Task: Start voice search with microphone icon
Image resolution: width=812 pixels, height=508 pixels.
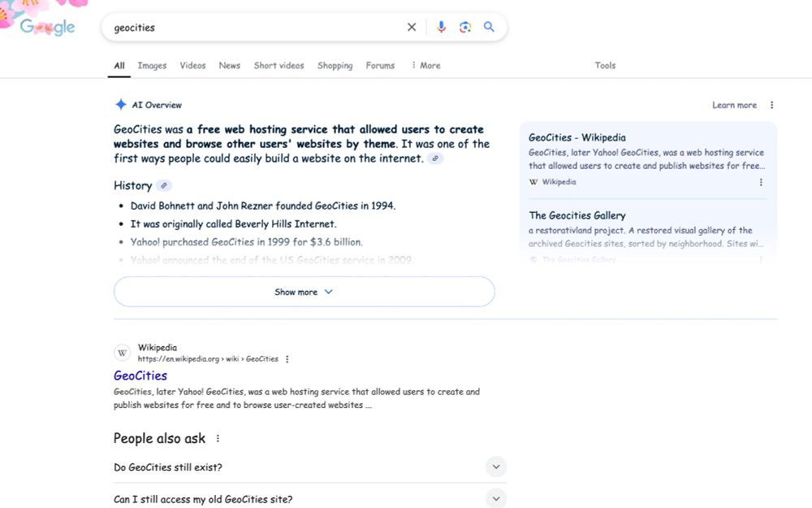Action: (x=441, y=27)
